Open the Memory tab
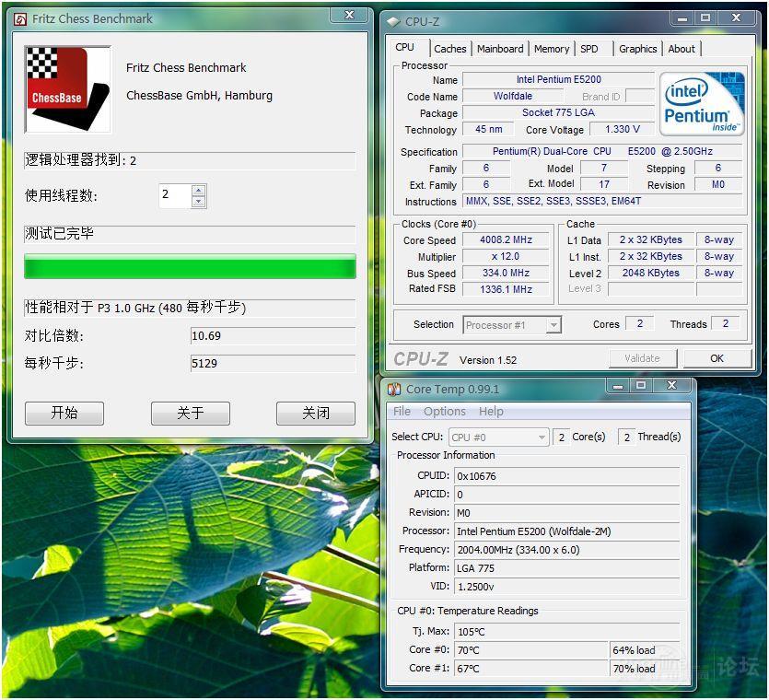 pyautogui.click(x=552, y=49)
